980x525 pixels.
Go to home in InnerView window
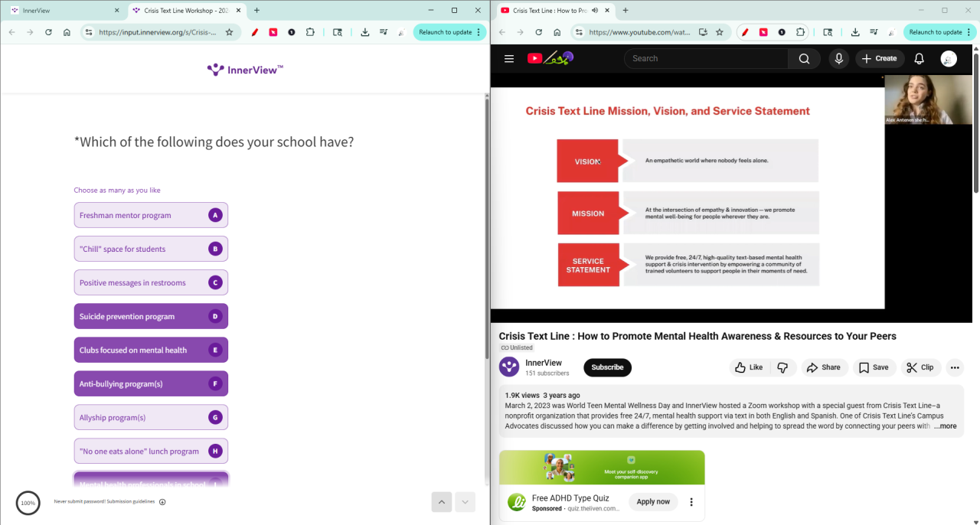pos(67,32)
